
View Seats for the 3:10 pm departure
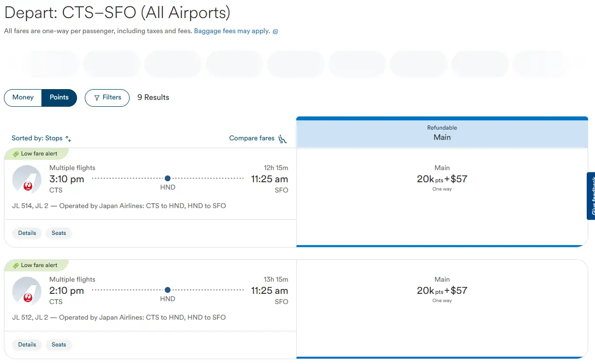[x=59, y=233]
